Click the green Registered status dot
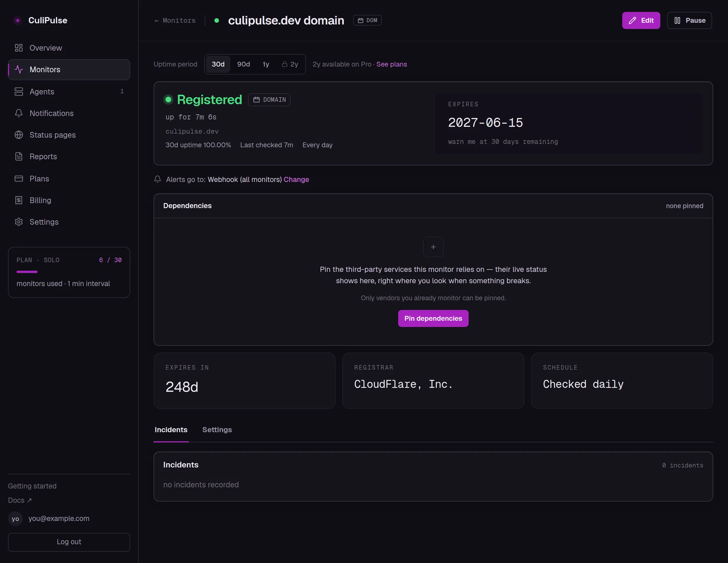The height and width of the screenshot is (563, 728). point(168,100)
